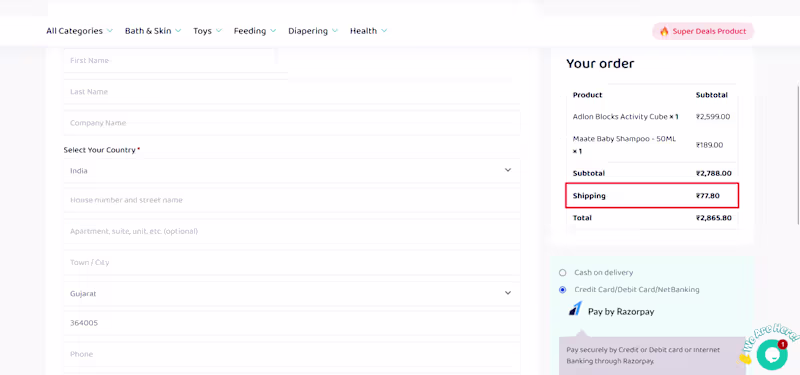Expand the All Categories menu
The width and height of the screenshot is (800, 375).
tap(80, 31)
